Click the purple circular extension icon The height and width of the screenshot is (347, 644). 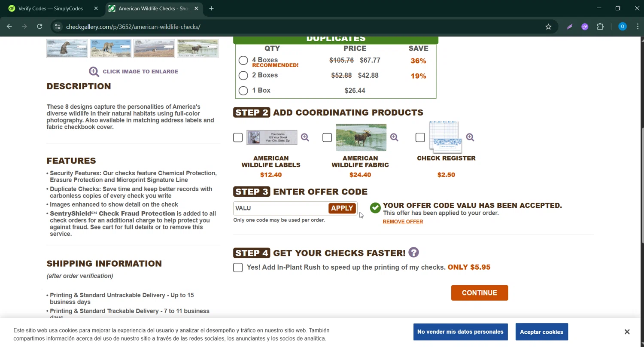[x=585, y=27]
